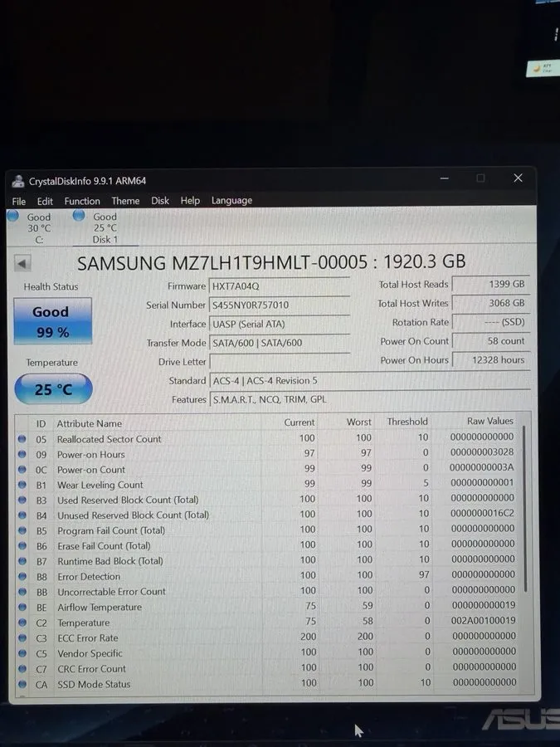Click the status dot for Wear Leveling Count
Viewport: 560px width, 747px height.
coord(22,485)
